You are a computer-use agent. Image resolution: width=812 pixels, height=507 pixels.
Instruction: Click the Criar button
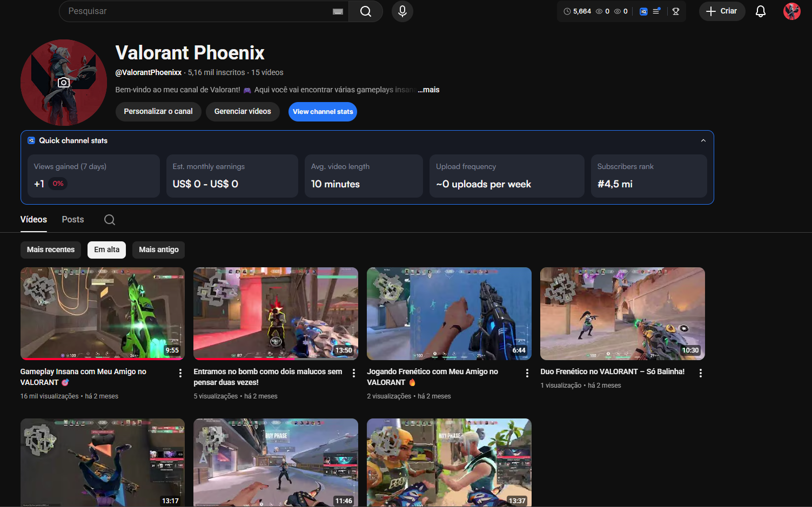point(722,11)
